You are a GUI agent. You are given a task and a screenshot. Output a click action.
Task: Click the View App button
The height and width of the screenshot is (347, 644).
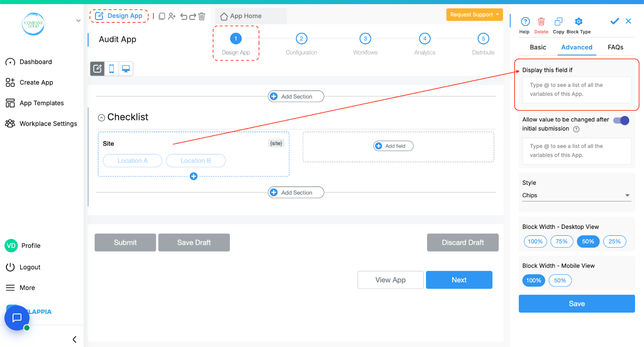390,280
